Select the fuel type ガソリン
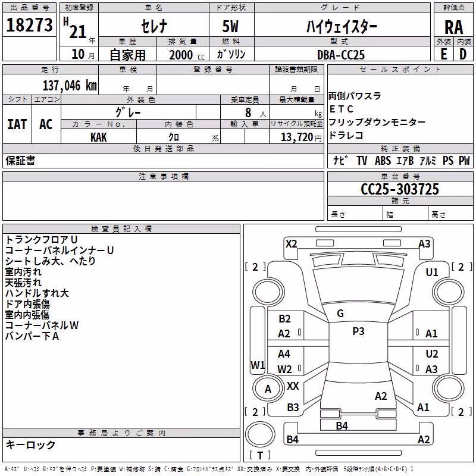This screenshot has height=476, width=476. pos(231,54)
